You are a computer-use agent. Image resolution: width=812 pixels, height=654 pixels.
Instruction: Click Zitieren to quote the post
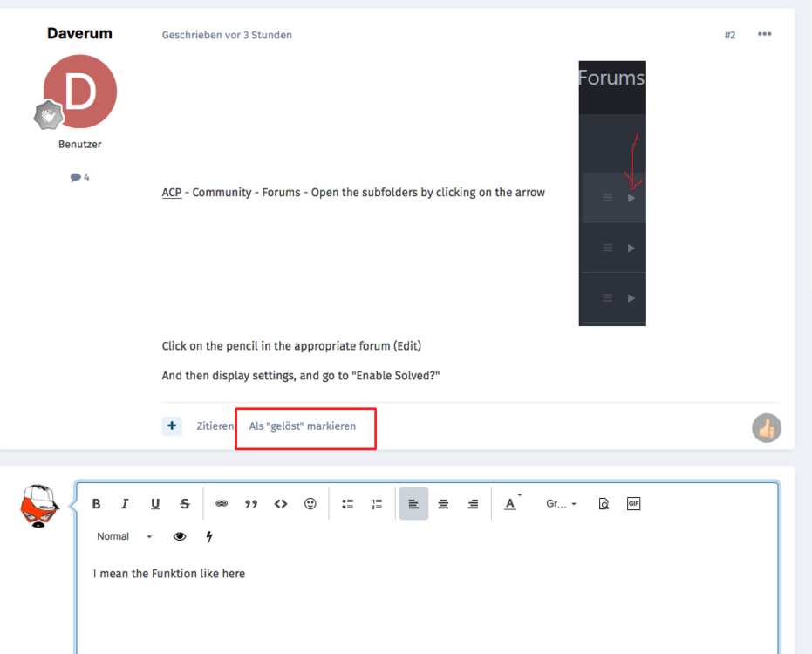[215, 426]
